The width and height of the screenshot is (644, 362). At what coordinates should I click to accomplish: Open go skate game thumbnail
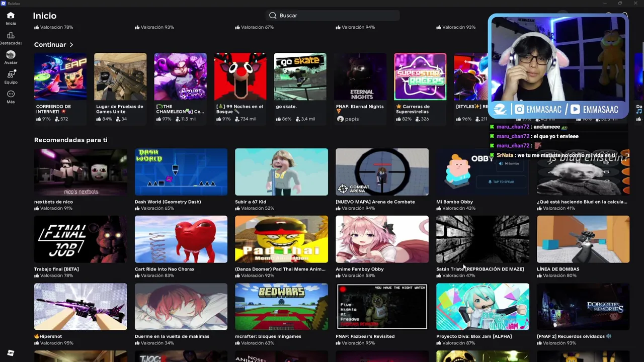[x=300, y=76]
